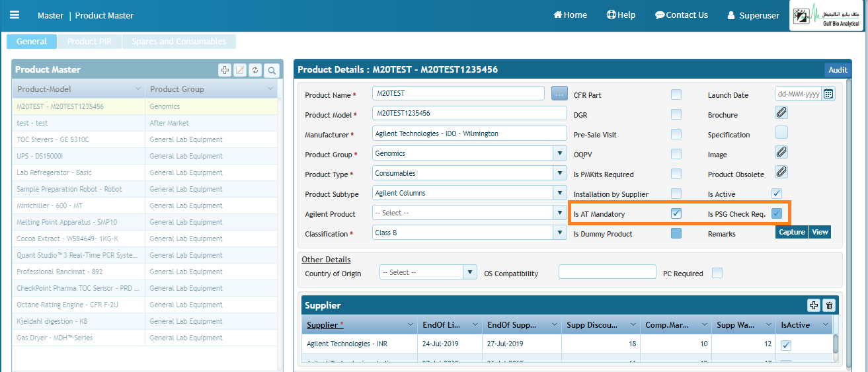Select the test - test product row
Screen dimensions: 868x372
(x=145, y=123)
